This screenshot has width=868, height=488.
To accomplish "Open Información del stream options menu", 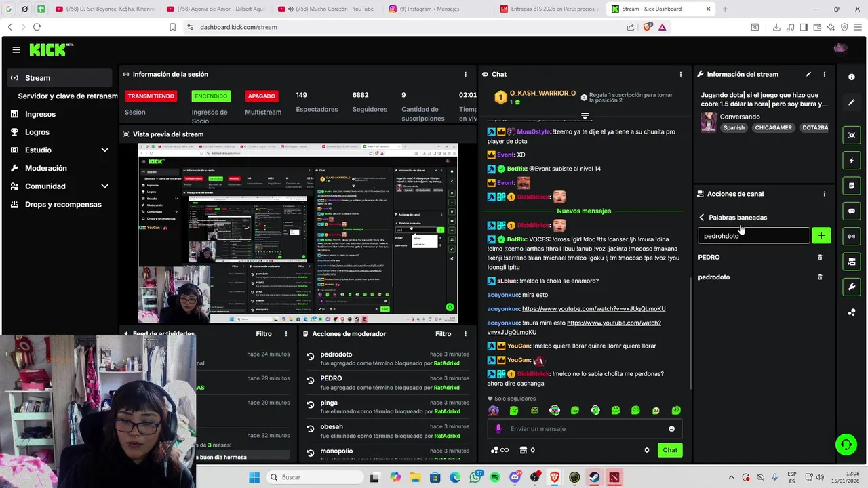I will click(x=825, y=74).
